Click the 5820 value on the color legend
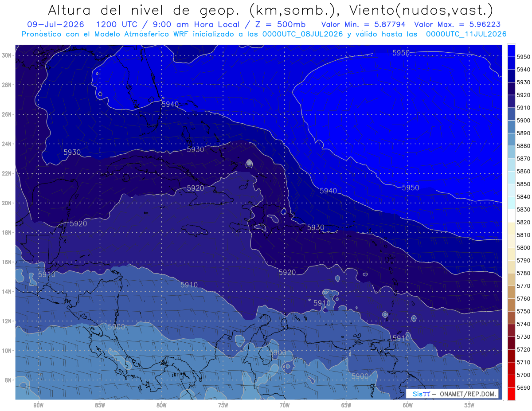 click(x=524, y=222)
